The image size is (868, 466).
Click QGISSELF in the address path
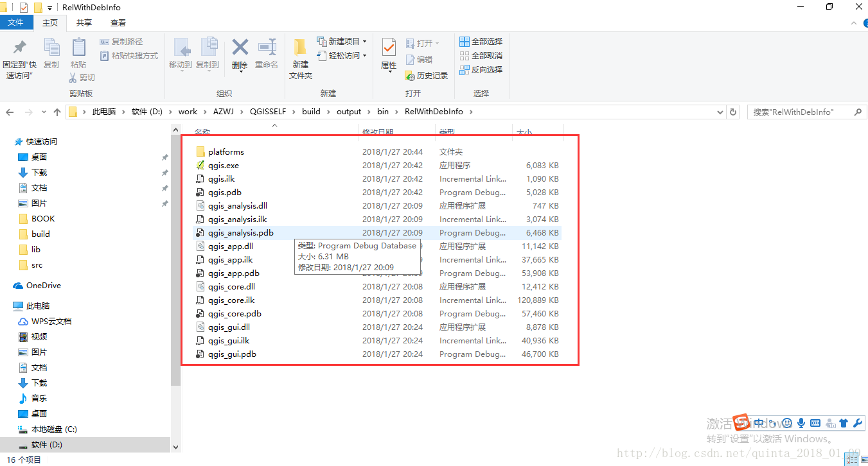pos(268,112)
